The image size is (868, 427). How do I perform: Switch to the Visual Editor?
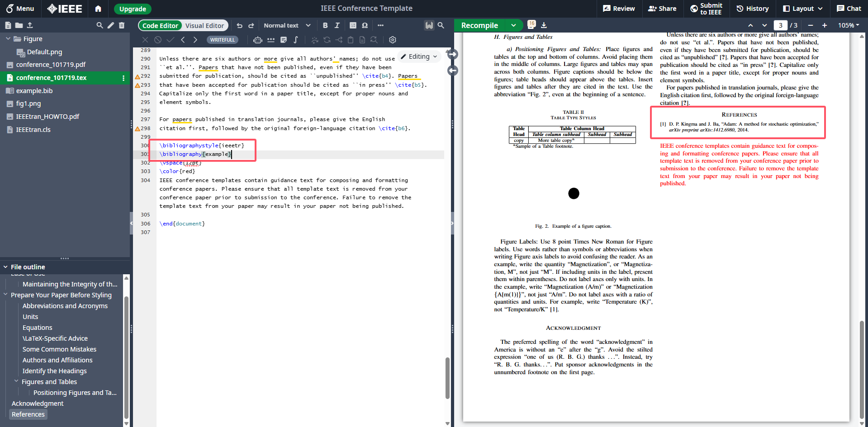pyautogui.click(x=205, y=25)
